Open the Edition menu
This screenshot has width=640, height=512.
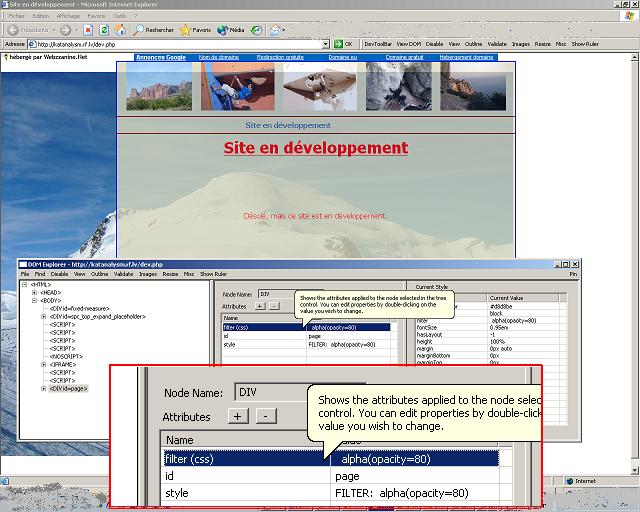pos(40,16)
